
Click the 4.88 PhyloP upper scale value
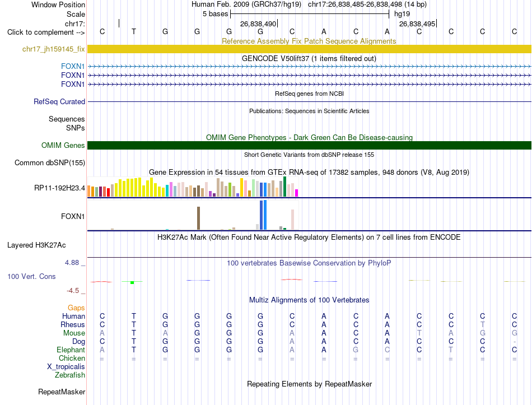pos(72,263)
